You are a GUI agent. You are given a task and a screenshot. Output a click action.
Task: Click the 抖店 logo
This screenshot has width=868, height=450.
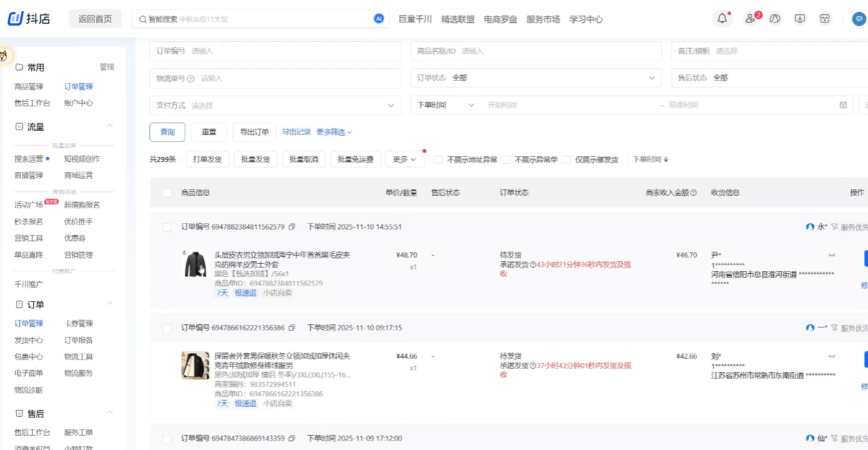point(29,18)
